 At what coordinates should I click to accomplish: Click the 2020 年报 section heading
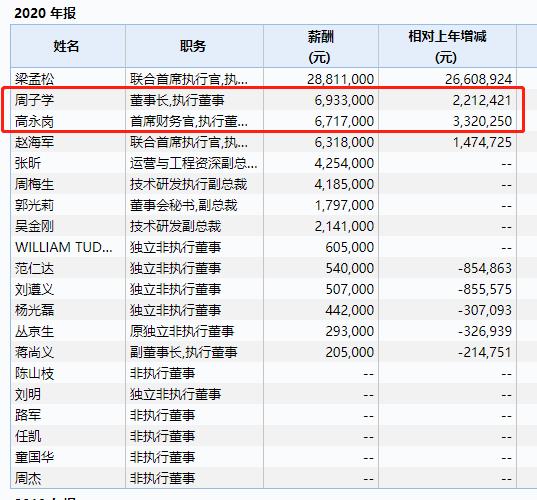(x=45, y=13)
